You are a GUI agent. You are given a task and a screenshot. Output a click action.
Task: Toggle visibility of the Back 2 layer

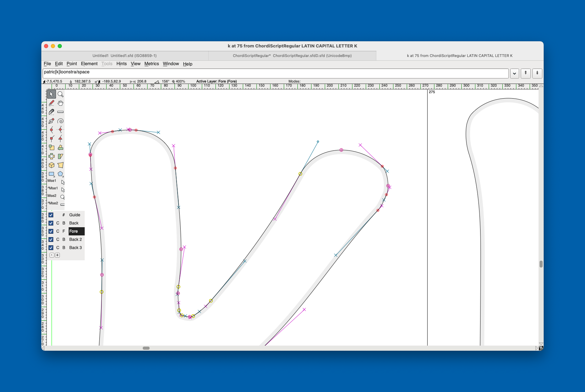point(51,239)
